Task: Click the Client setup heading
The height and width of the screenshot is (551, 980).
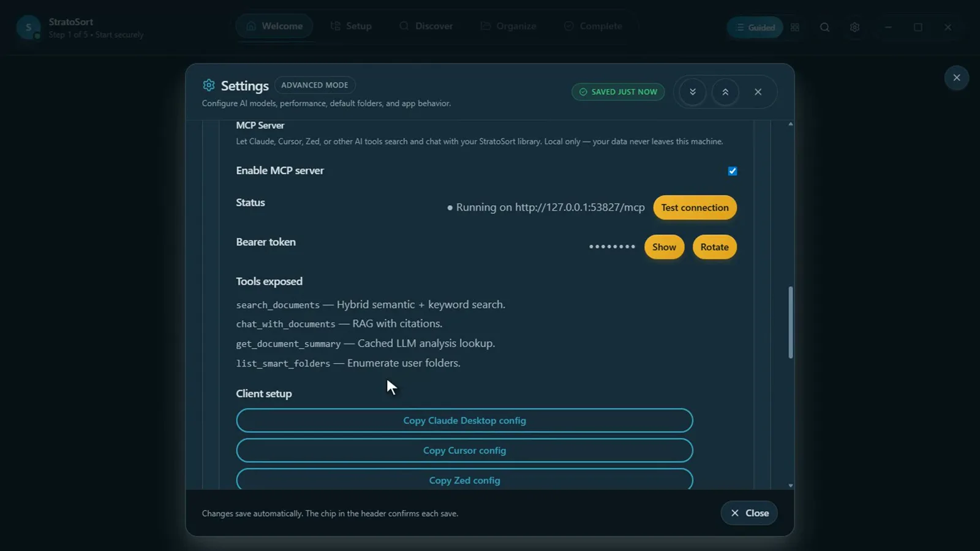Action: [x=264, y=394]
